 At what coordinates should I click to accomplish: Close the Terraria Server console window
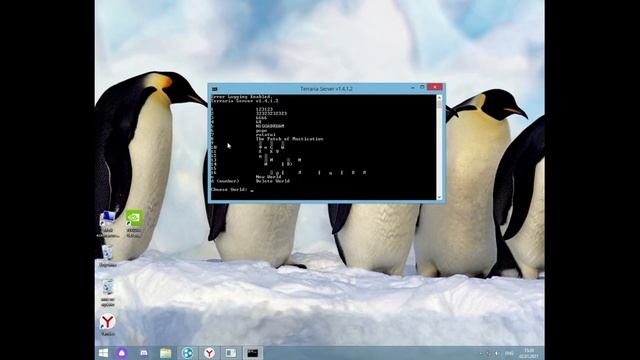(435, 87)
